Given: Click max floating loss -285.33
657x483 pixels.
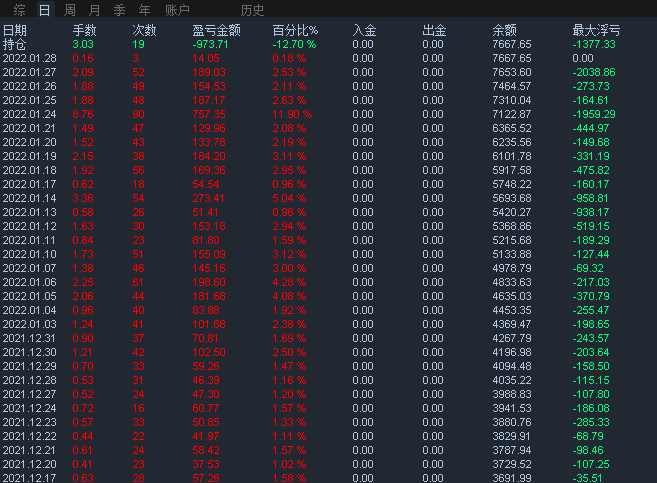Looking at the screenshot, I should tap(591, 422).
